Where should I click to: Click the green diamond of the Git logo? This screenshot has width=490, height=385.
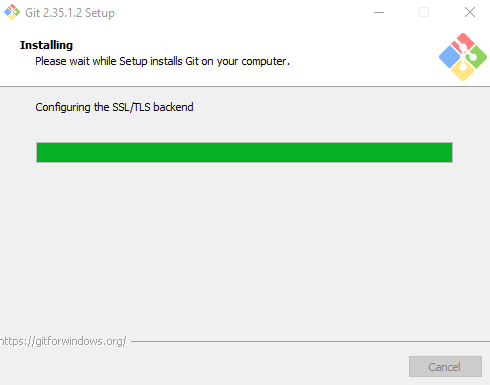coord(477,57)
